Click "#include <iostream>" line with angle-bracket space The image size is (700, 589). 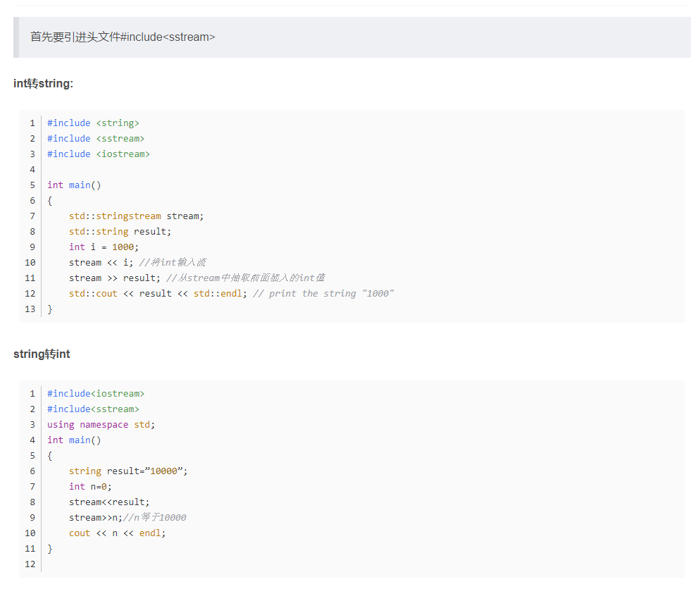(99, 154)
